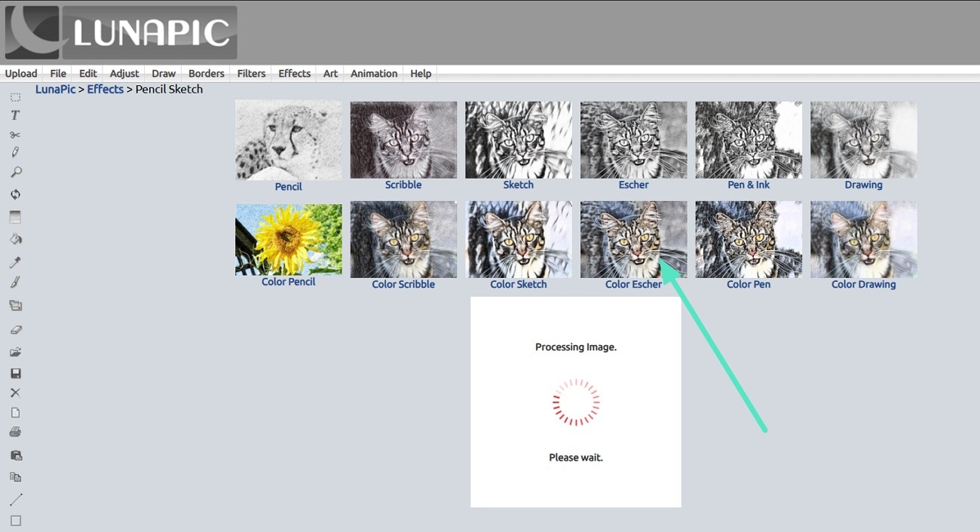Click the Escher effect label

tap(633, 185)
